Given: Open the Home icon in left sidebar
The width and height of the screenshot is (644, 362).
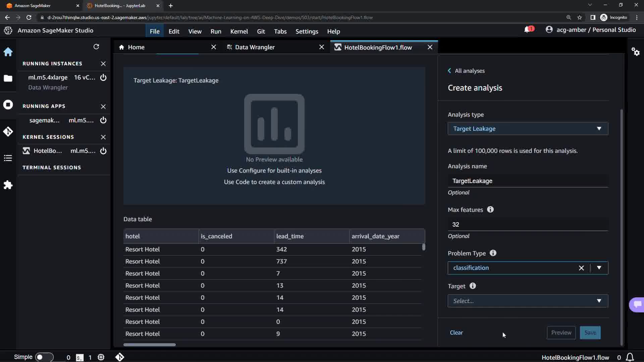Looking at the screenshot, I should pyautogui.click(x=8, y=52).
